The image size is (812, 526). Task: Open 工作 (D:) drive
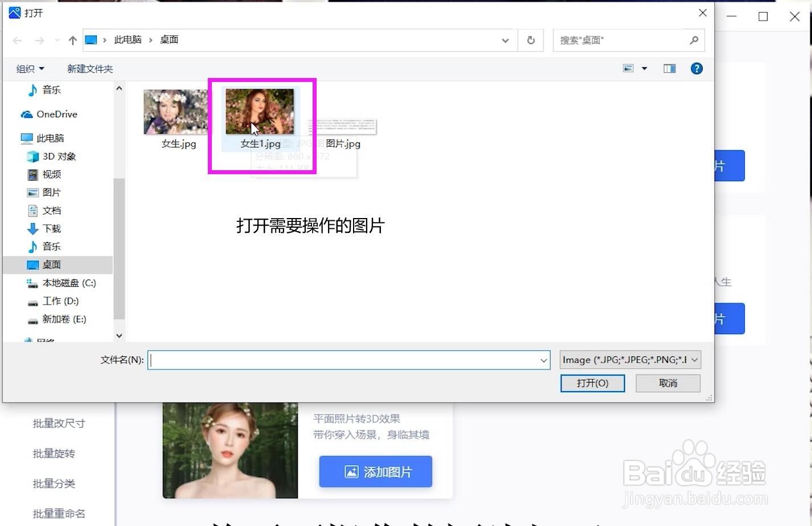point(52,301)
